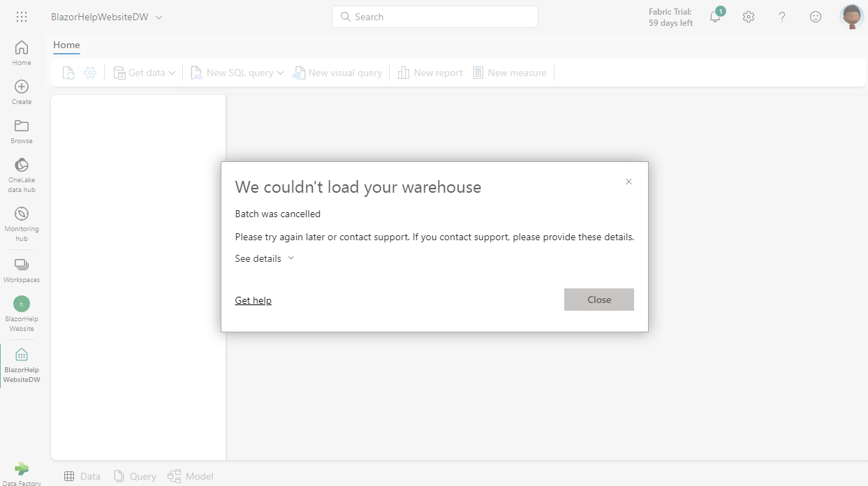868x486 pixels.
Task: Open the feedback smiley icon
Action: coord(816,17)
